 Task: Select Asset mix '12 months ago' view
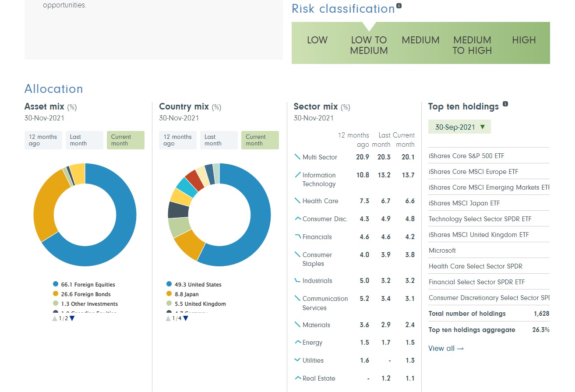(x=43, y=140)
